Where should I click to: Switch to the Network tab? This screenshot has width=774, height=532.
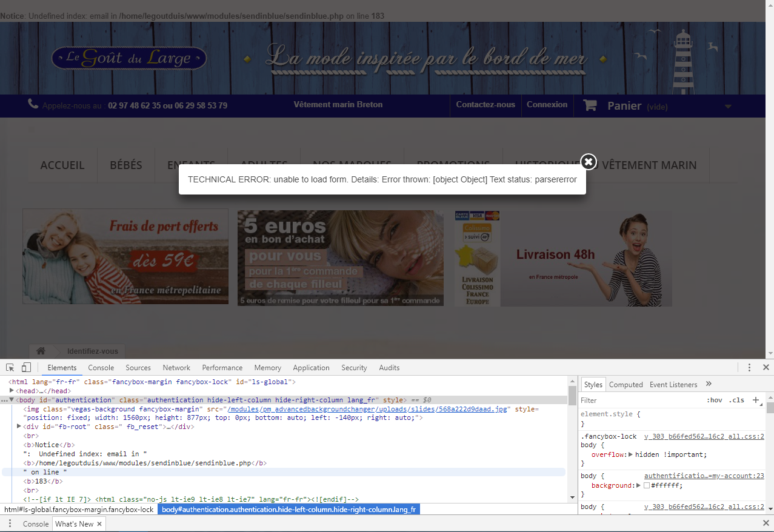click(176, 368)
